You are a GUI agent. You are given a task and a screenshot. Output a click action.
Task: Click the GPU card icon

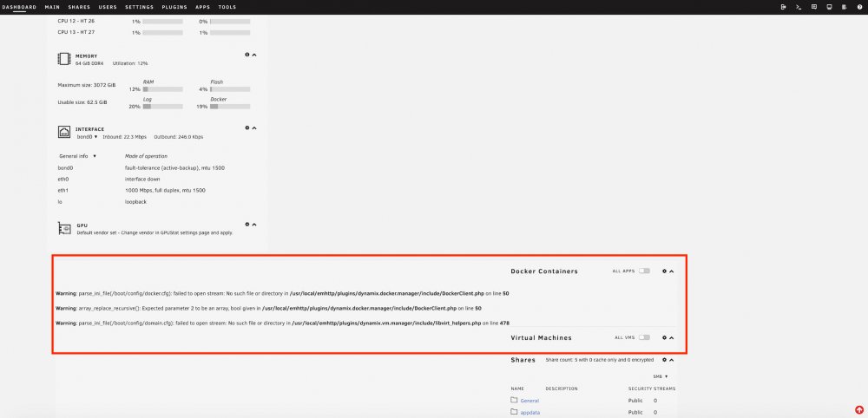tap(64, 228)
